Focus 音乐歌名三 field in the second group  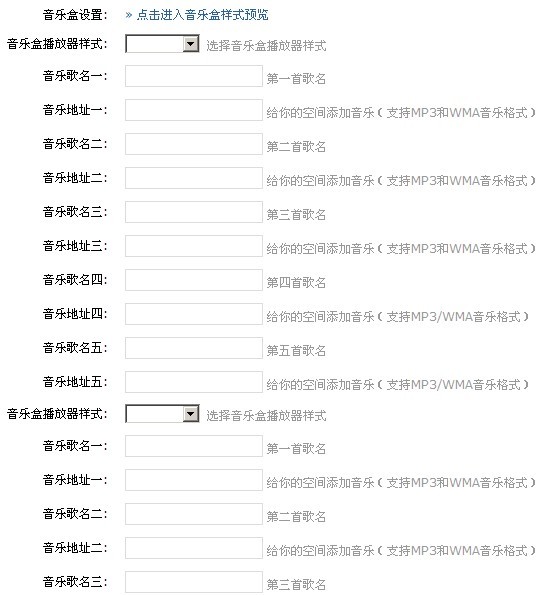point(194,582)
